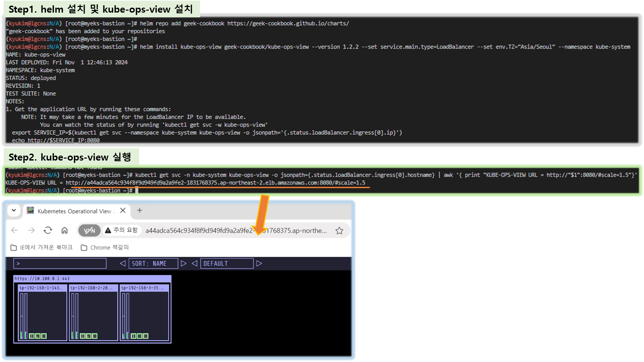Open the IE에서 가져온 북마크 folder
Screen dimensions: 644x362
42,248
